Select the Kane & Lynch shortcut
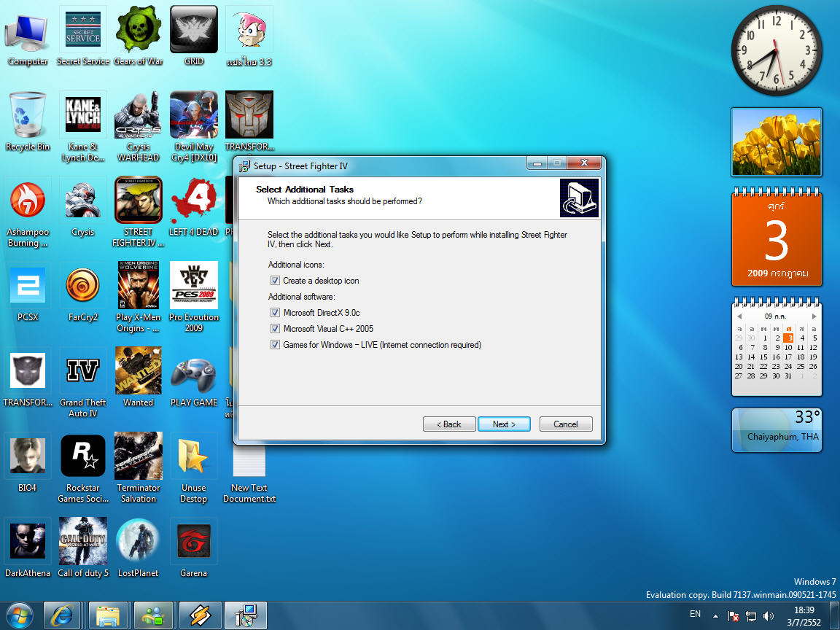The height and width of the screenshot is (630, 840). pos(83,127)
